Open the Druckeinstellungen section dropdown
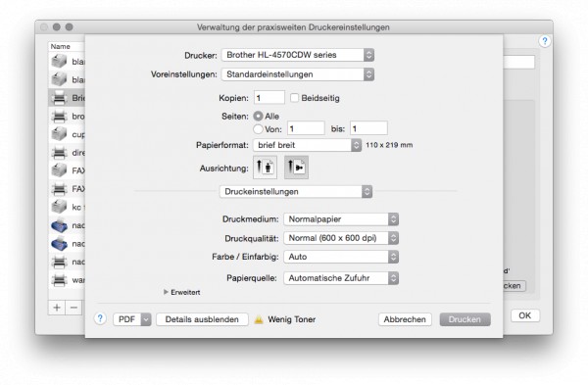 tap(296, 192)
